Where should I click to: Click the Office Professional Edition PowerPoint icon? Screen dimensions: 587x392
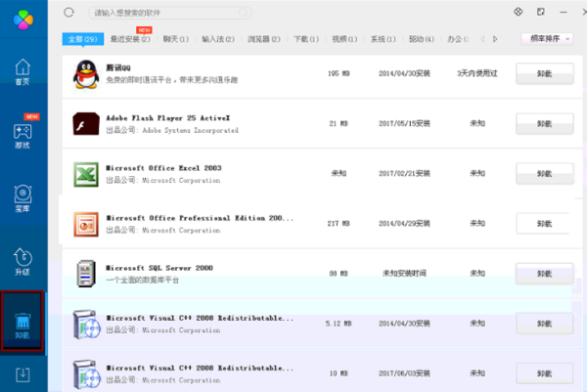click(x=86, y=225)
